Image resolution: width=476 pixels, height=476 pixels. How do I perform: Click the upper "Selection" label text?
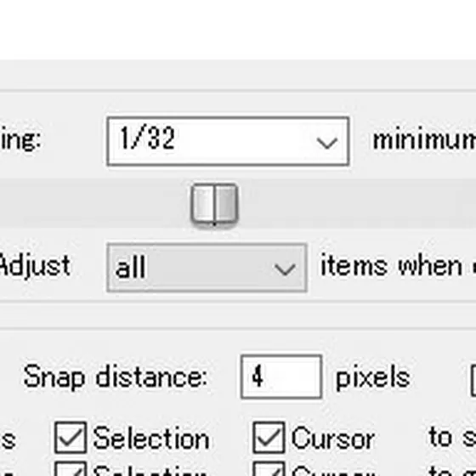point(151,438)
